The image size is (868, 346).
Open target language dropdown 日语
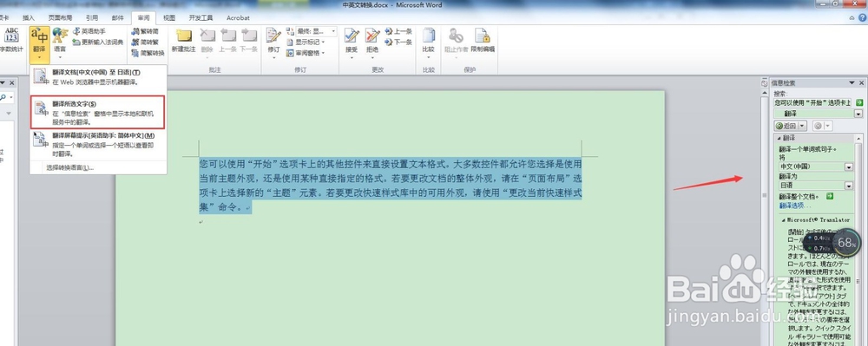tap(849, 186)
